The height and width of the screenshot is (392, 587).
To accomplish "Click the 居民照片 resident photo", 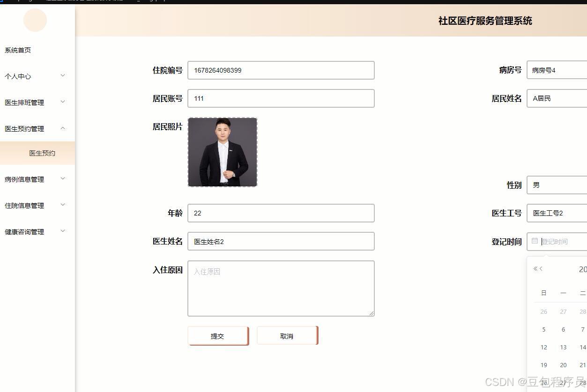I will click(222, 152).
